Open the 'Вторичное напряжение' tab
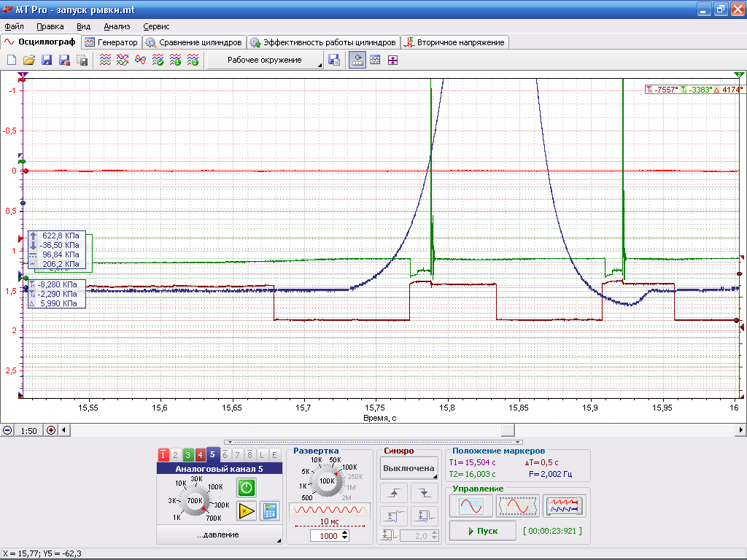This screenshot has height=560, width=747. [455, 42]
